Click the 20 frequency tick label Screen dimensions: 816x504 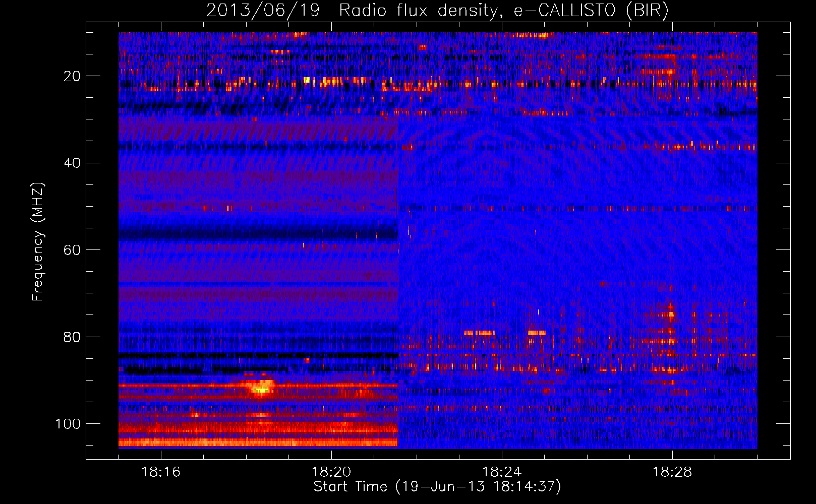click(x=72, y=76)
